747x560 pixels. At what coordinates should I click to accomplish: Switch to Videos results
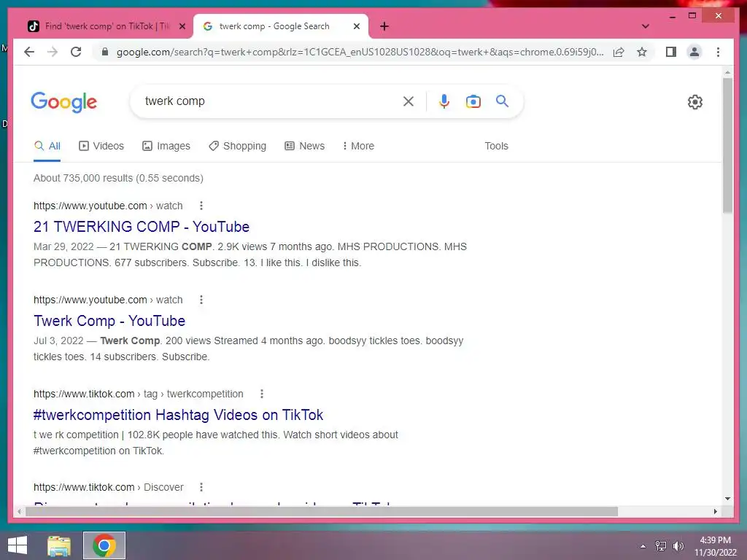(101, 146)
